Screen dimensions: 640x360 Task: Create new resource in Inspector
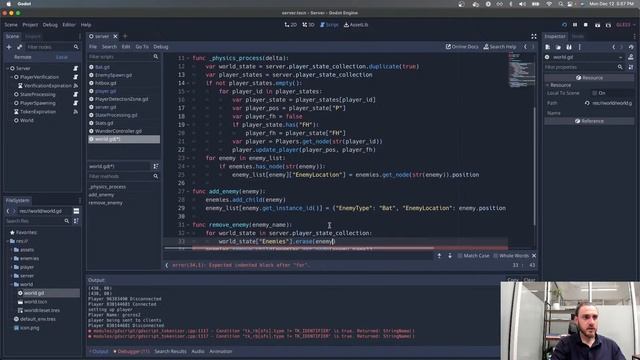click(548, 47)
